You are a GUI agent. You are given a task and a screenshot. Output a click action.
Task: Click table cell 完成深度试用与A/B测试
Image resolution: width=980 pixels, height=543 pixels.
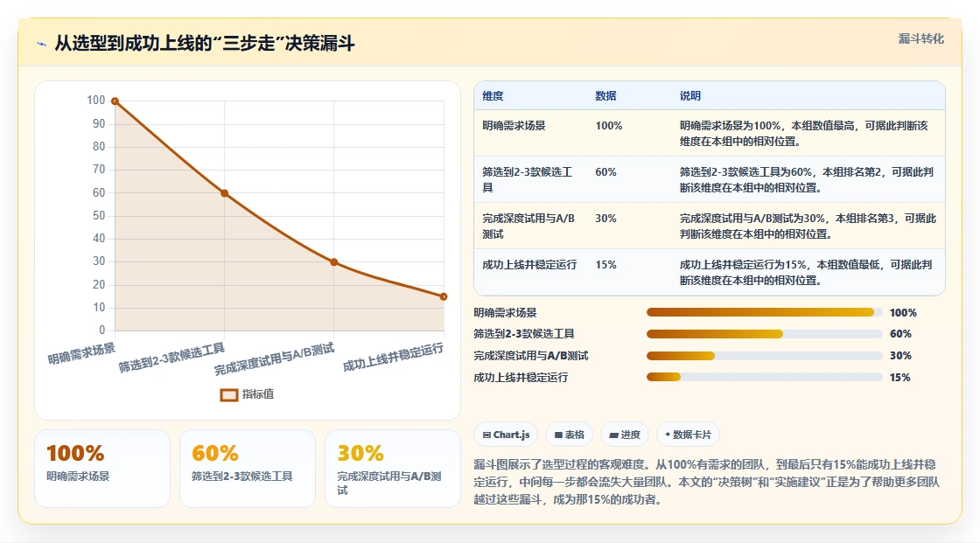528,226
